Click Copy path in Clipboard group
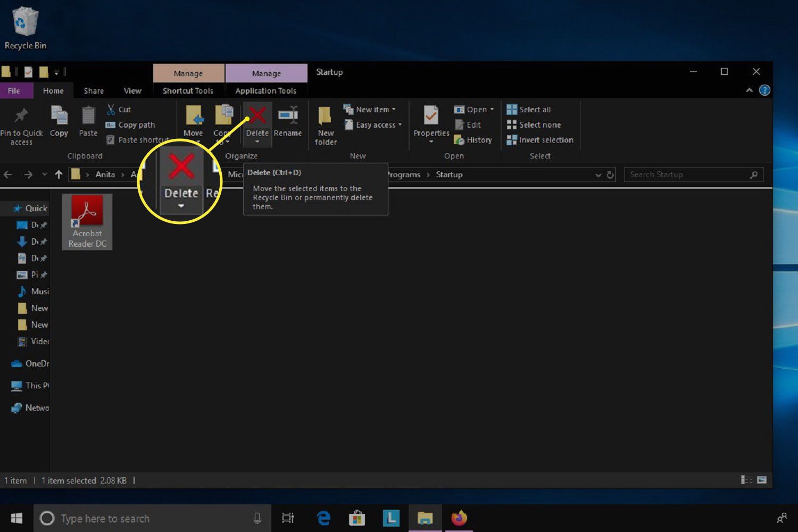 [x=130, y=125]
